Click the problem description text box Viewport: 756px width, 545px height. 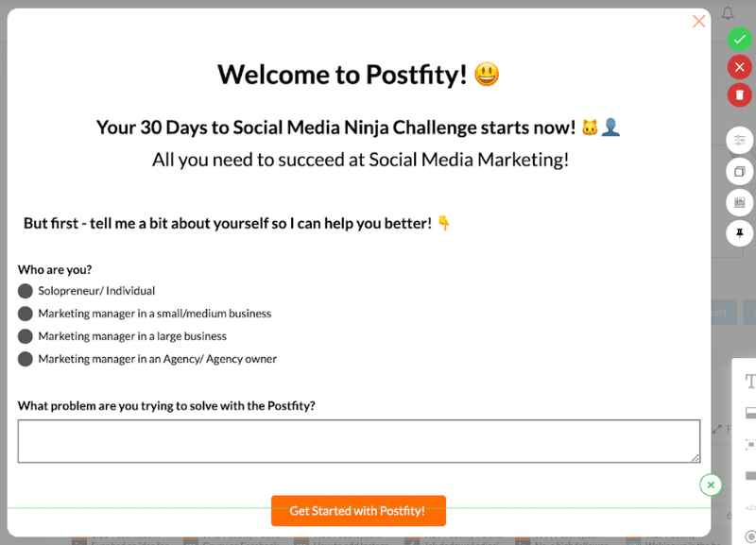[x=358, y=441]
